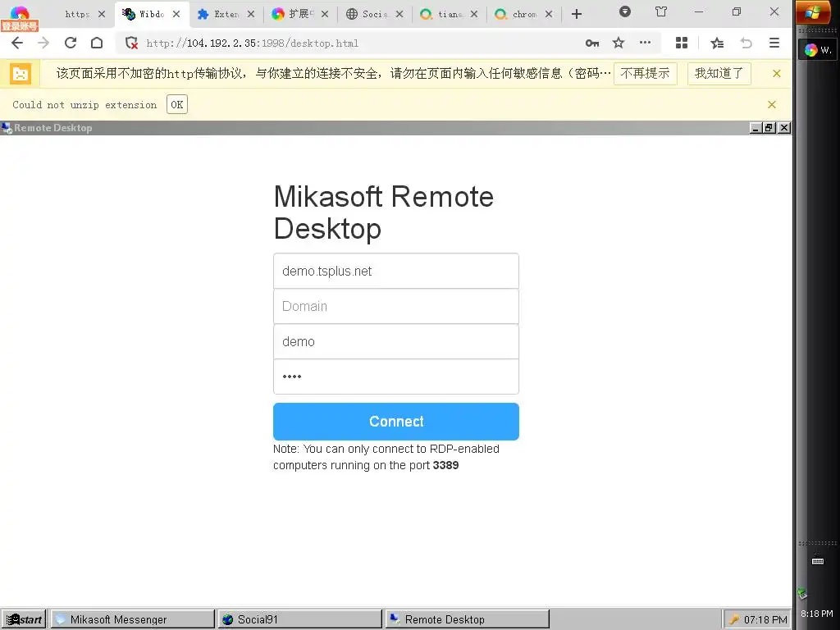
Task: Click the round dropdown badge icon in title bar
Action: coord(624,11)
